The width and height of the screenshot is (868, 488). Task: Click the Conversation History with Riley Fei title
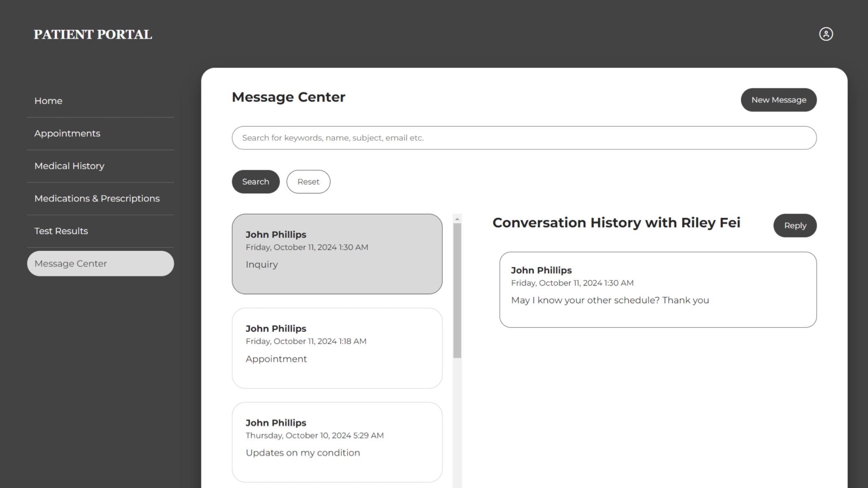(617, 223)
